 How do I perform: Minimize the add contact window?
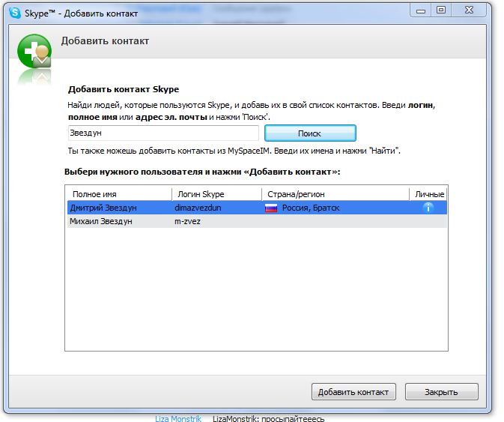click(421, 10)
